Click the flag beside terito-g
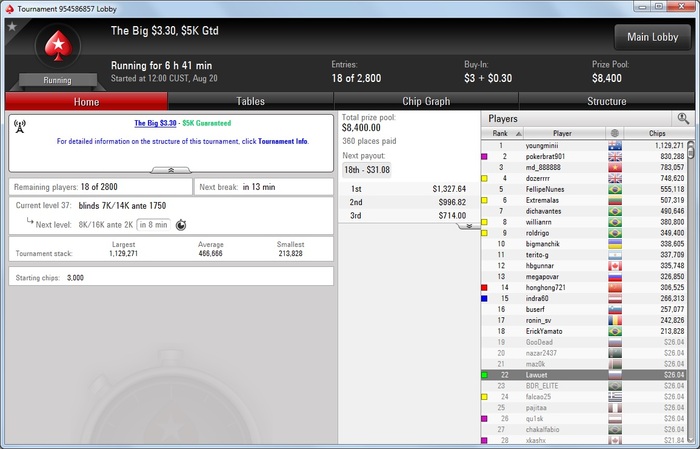 click(615, 255)
